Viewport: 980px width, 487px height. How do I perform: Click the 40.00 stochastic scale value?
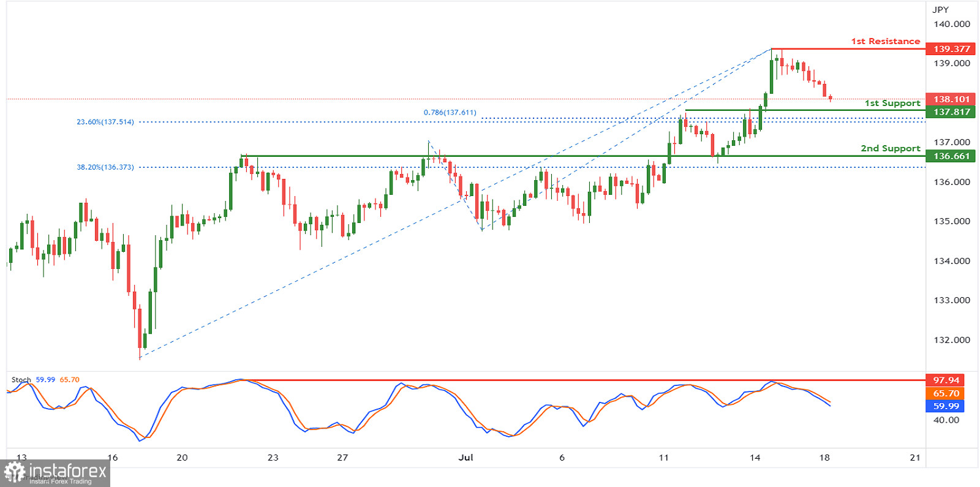click(x=946, y=420)
